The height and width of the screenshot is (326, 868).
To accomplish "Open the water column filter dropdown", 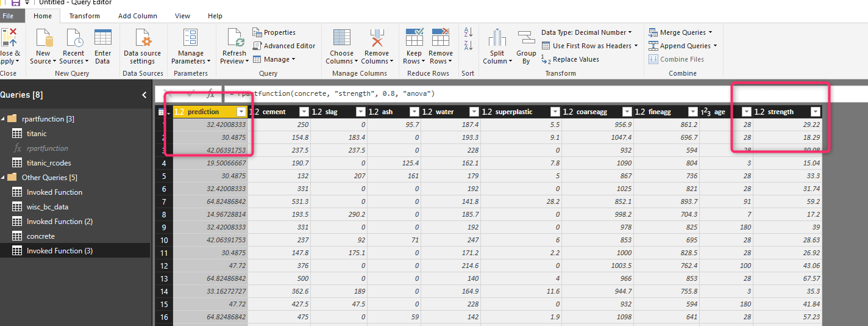I will [x=474, y=112].
